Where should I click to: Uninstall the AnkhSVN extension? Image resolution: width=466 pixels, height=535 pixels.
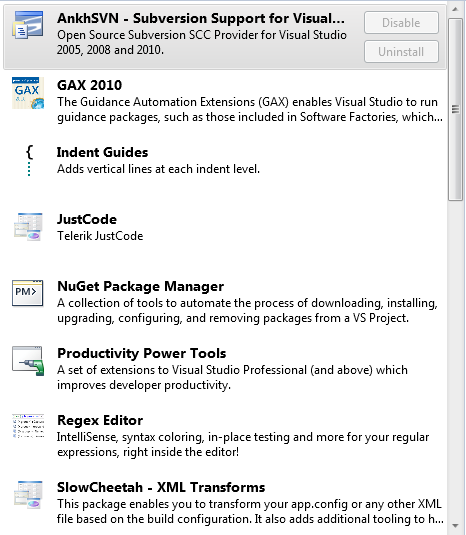[x=401, y=52]
